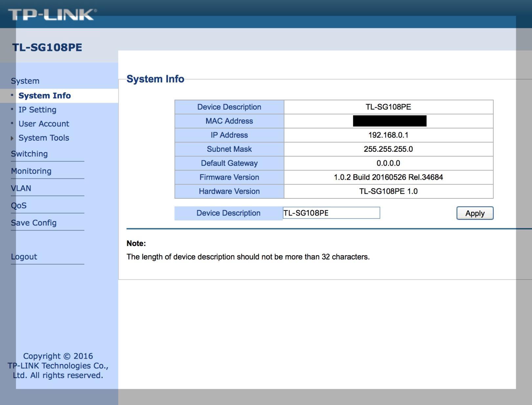Select IP address value 192.168.0.1

coord(388,135)
